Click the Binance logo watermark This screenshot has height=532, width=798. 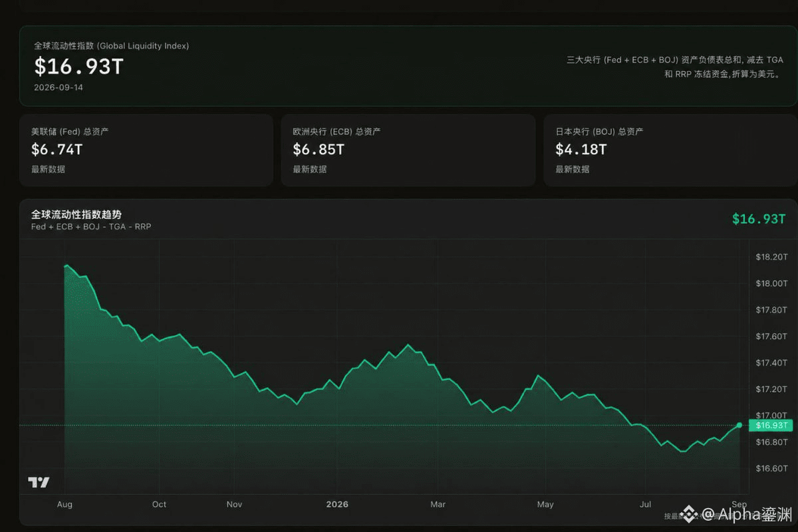[690, 513]
